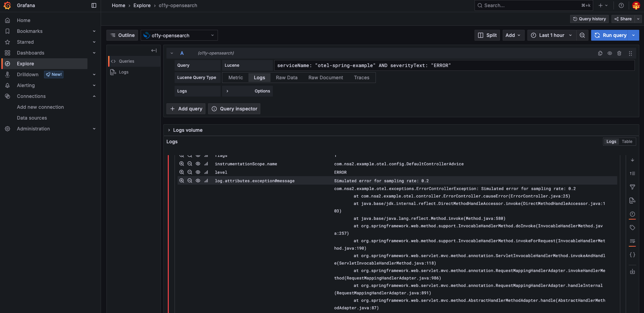Filter for instrumentationScope.name value
This screenshot has height=313, width=644.
coord(182,164)
